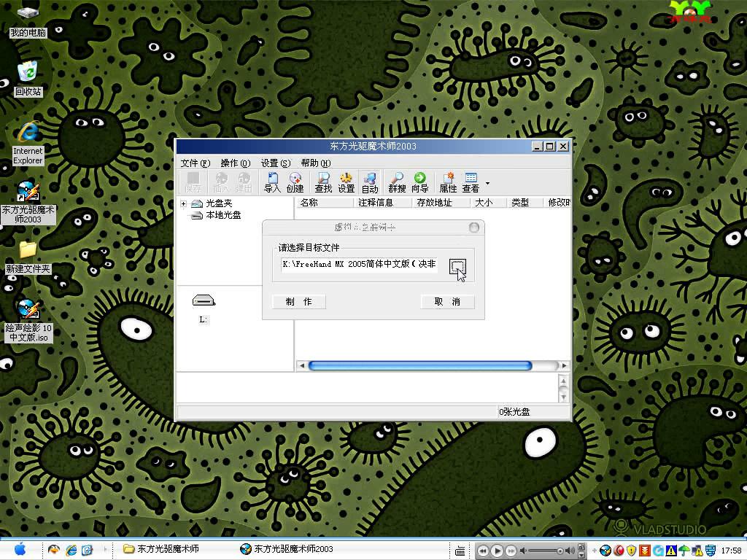Screen dimensions: 747x560
Task: Click the media player next track button
Action: [510, 551]
